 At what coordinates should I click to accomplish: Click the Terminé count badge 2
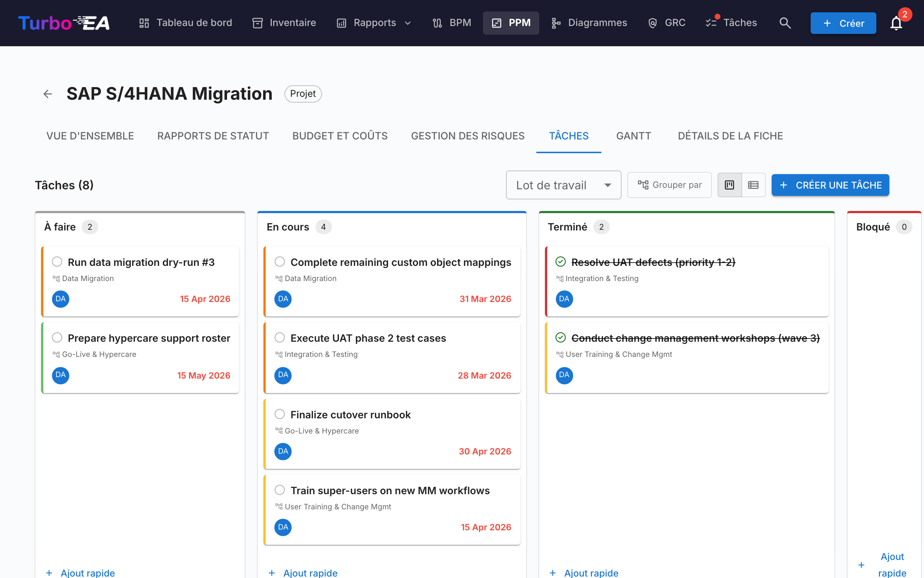pyautogui.click(x=601, y=227)
